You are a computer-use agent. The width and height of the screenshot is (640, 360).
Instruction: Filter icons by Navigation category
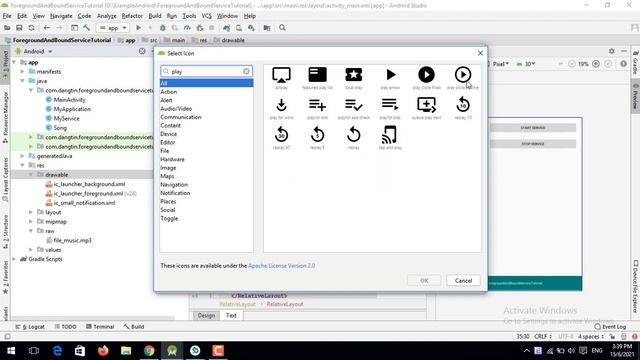(174, 184)
